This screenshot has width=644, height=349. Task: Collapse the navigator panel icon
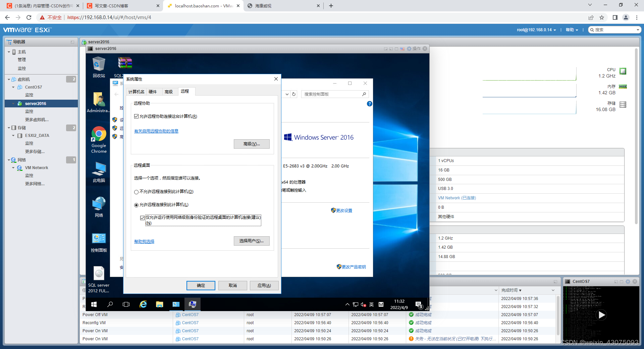tap(72, 42)
